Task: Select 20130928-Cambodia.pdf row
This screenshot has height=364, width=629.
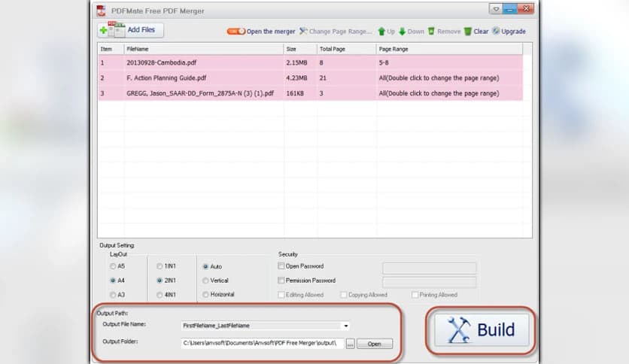Action: pos(311,63)
